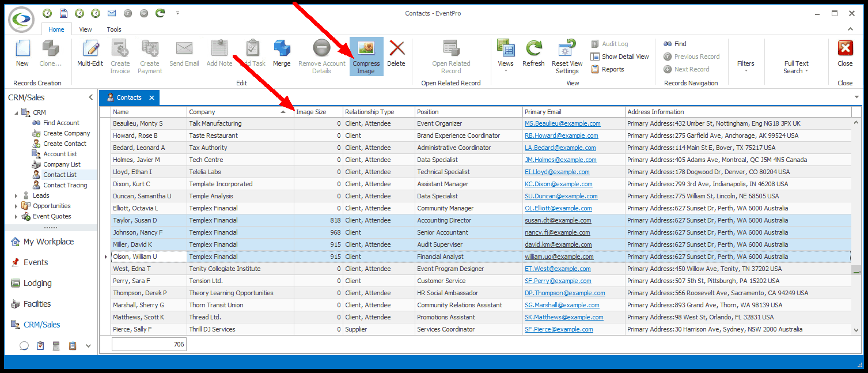Open Multi-Edit for selected contacts

90,54
